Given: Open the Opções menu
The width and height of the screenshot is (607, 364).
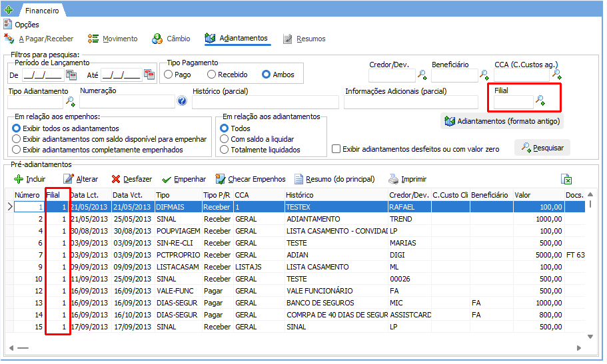Looking at the screenshot, I should pyautogui.click(x=21, y=25).
